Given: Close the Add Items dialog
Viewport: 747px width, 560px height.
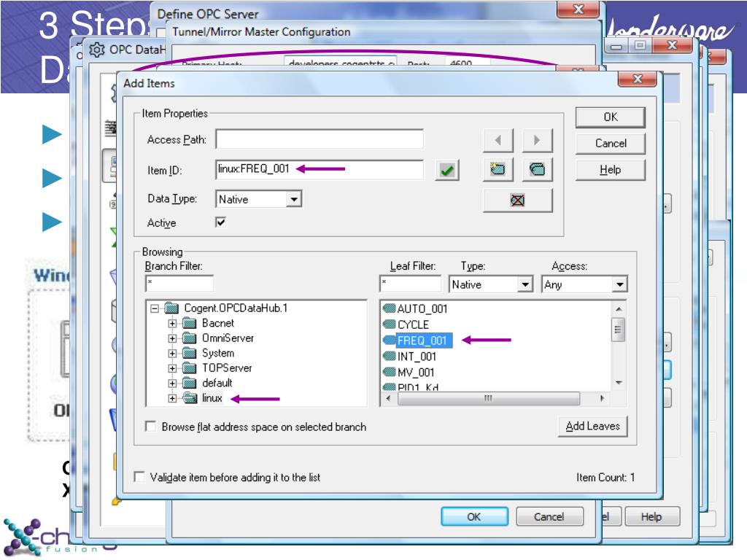Looking at the screenshot, I should (638, 79).
